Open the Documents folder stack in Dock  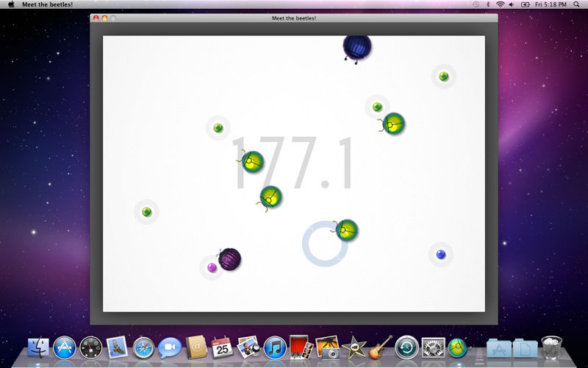[x=525, y=347]
